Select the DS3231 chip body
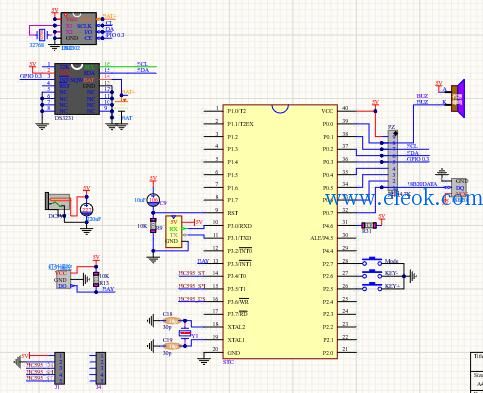Viewport: 483px width, 393px height. (x=77, y=89)
